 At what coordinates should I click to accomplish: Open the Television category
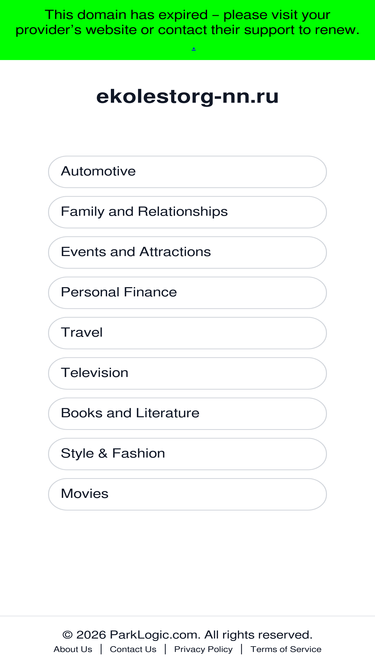coord(188,373)
